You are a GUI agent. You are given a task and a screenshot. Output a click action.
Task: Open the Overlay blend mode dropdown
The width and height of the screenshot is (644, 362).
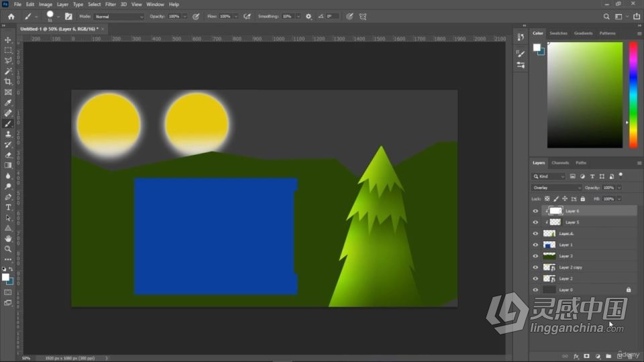[557, 188]
